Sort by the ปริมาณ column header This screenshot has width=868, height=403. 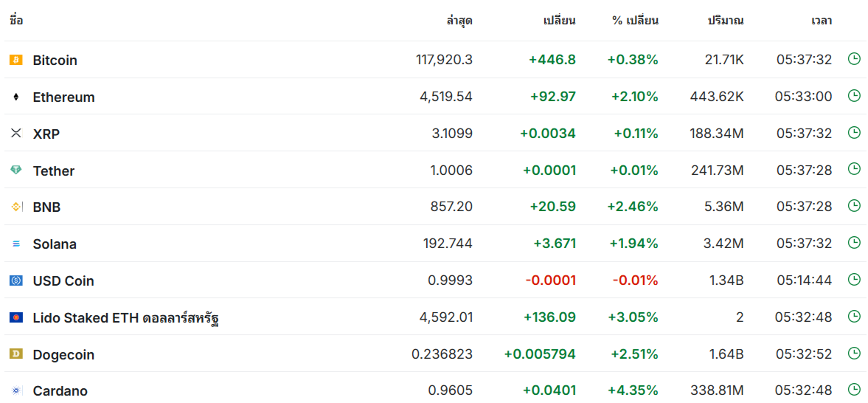pos(726,21)
